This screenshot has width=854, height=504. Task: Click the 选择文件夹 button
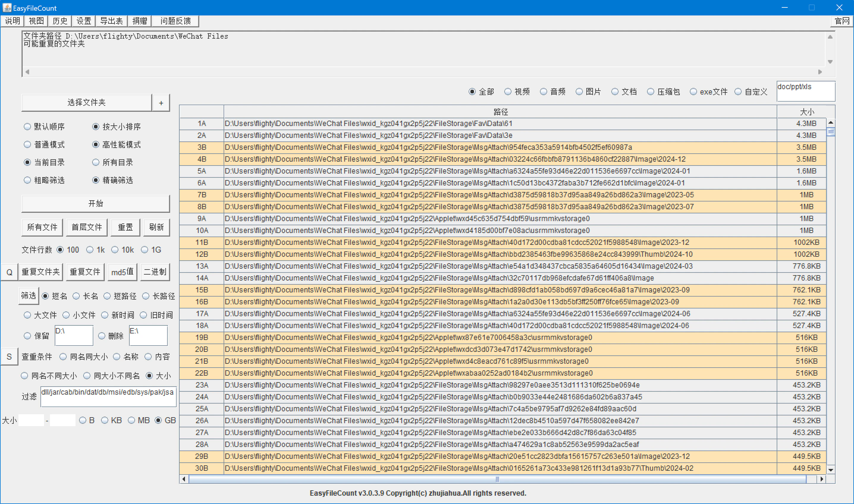(86, 103)
